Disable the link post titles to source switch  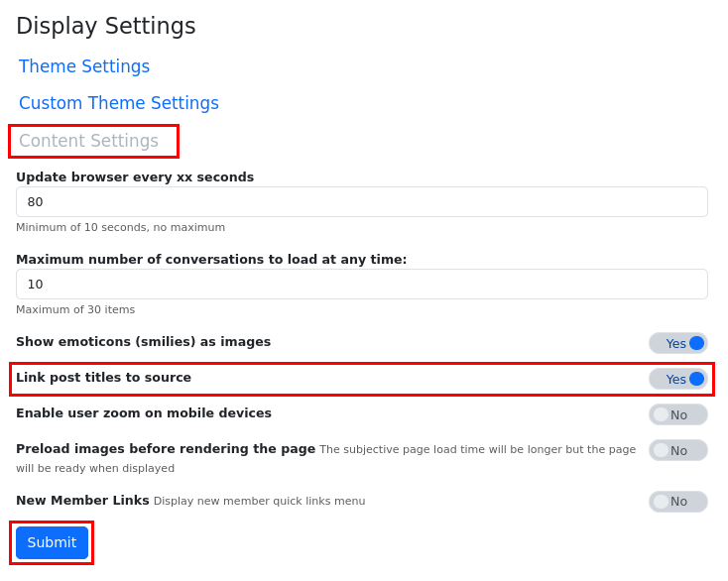[678, 379]
